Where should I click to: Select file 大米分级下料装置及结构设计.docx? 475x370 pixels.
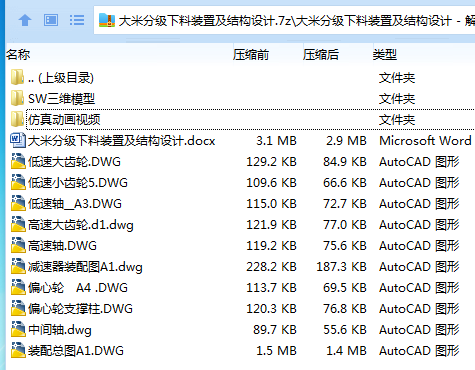click(122, 141)
